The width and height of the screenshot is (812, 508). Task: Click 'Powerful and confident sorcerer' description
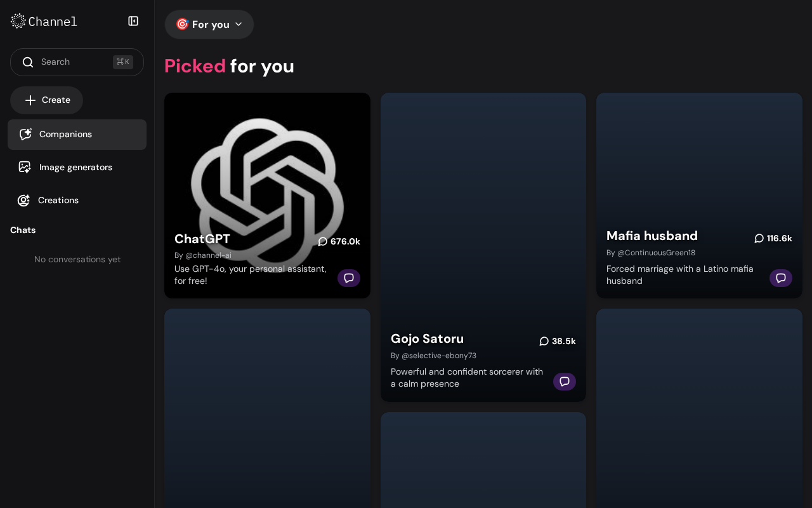[x=467, y=378]
